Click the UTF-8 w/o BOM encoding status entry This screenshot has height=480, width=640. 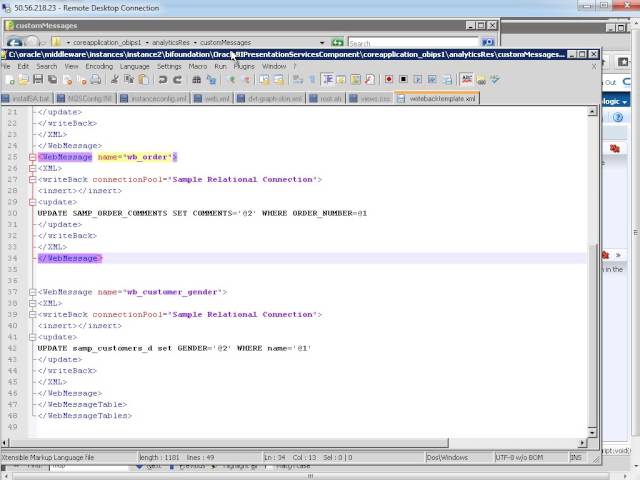coord(519,458)
